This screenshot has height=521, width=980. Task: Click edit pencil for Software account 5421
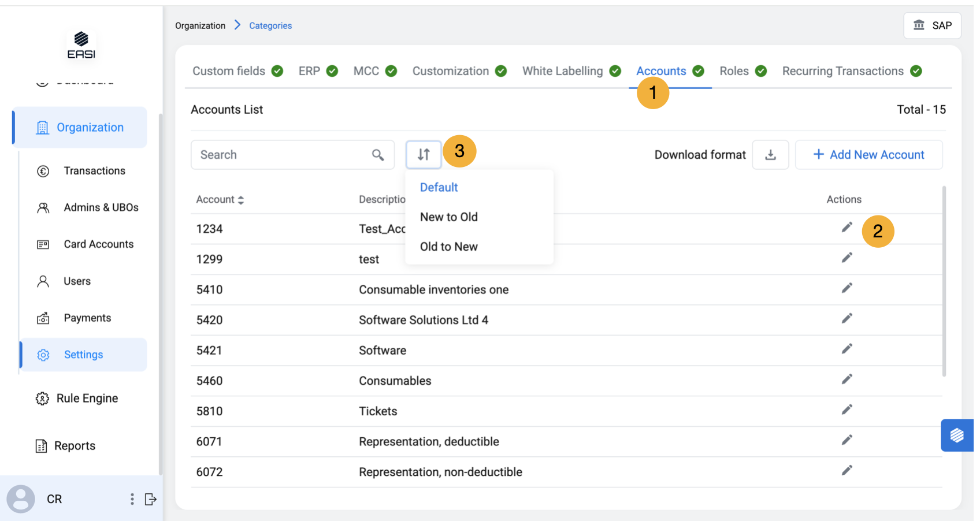tap(847, 349)
